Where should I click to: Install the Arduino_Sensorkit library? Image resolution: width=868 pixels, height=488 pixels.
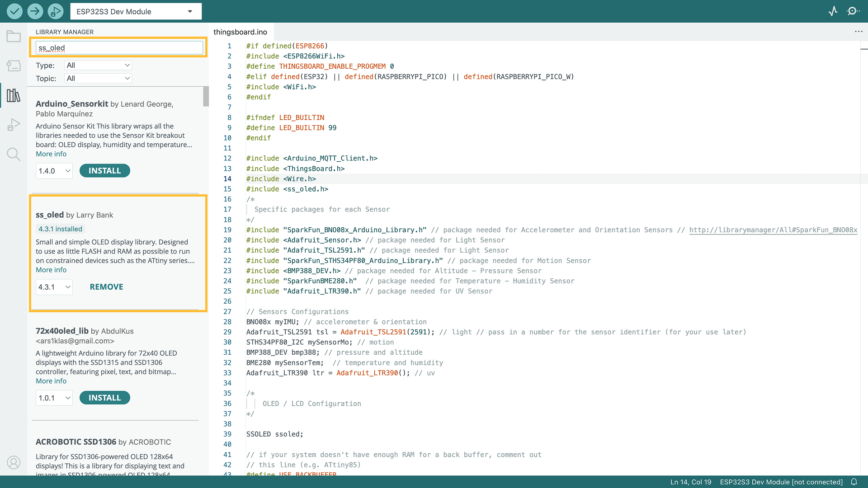point(104,171)
